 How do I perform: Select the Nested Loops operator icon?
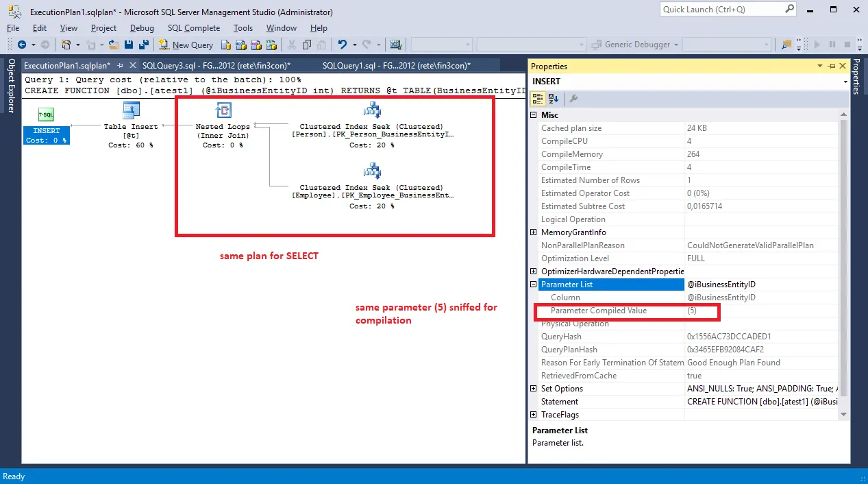223,110
